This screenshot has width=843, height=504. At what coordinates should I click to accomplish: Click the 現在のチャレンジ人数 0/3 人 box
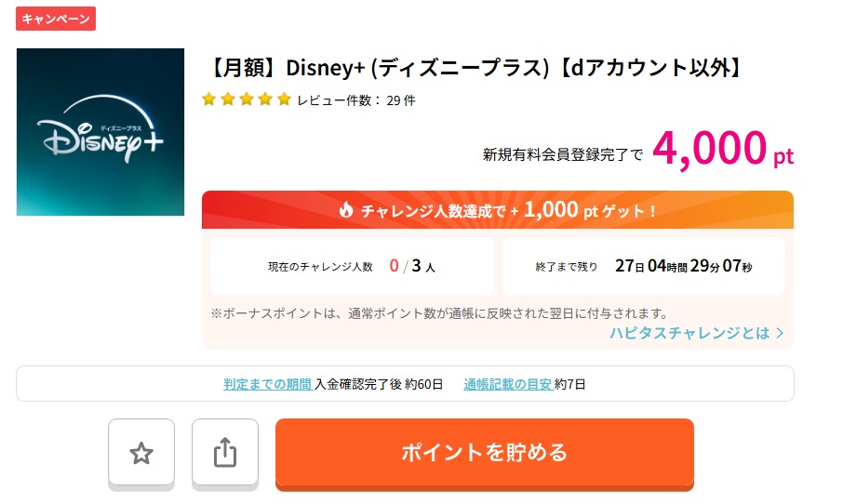[352, 266]
